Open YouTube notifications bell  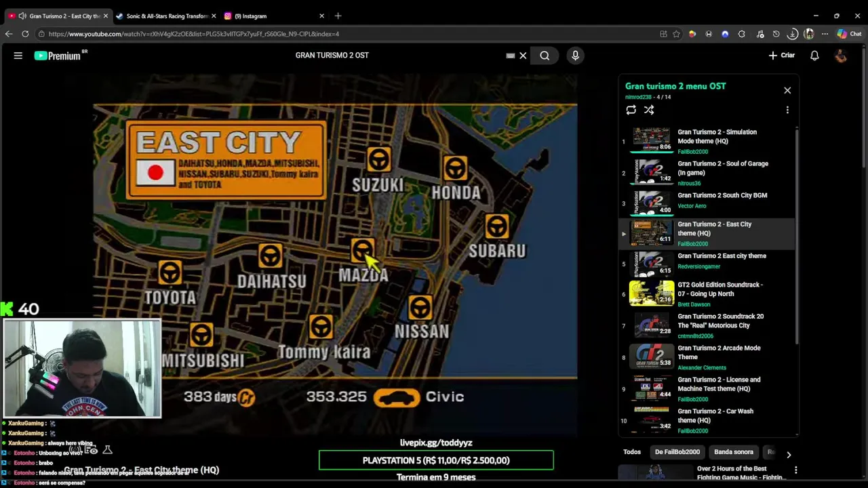tap(814, 56)
